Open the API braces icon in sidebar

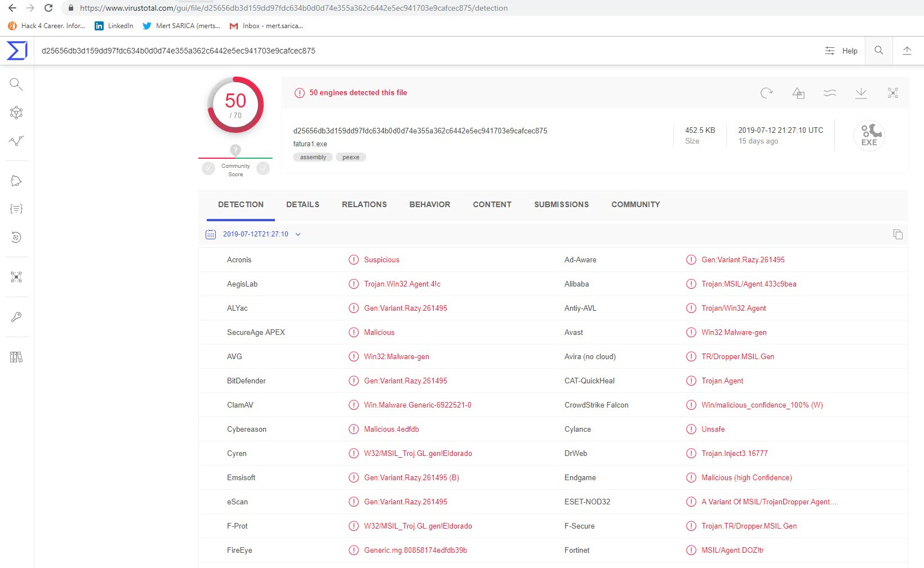tap(16, 209)
